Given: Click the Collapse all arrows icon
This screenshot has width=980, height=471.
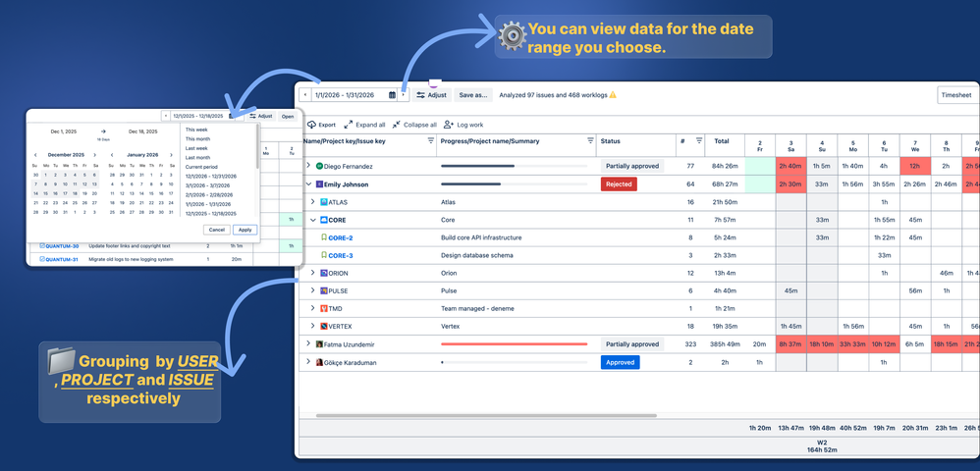Looking at the screenshot, I should click(x=397, y=125).
